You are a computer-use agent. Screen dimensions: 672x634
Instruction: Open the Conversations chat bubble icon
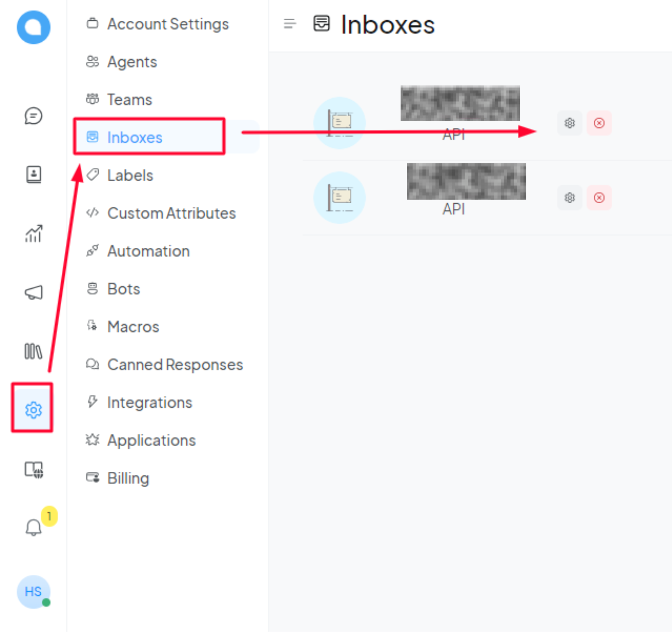pos(33,116)
